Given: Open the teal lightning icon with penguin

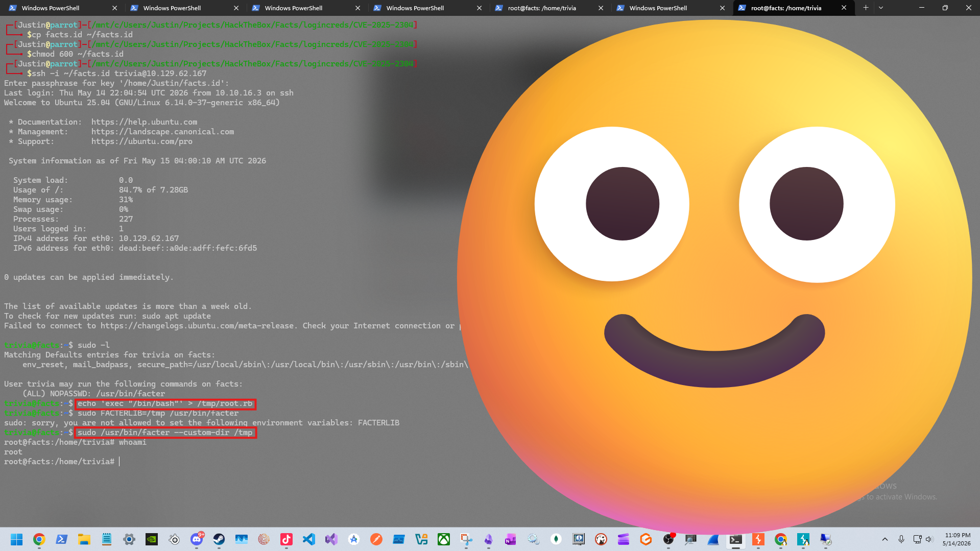Looking at the screenshot, I should pyautogui.click(x=803, y=539).
